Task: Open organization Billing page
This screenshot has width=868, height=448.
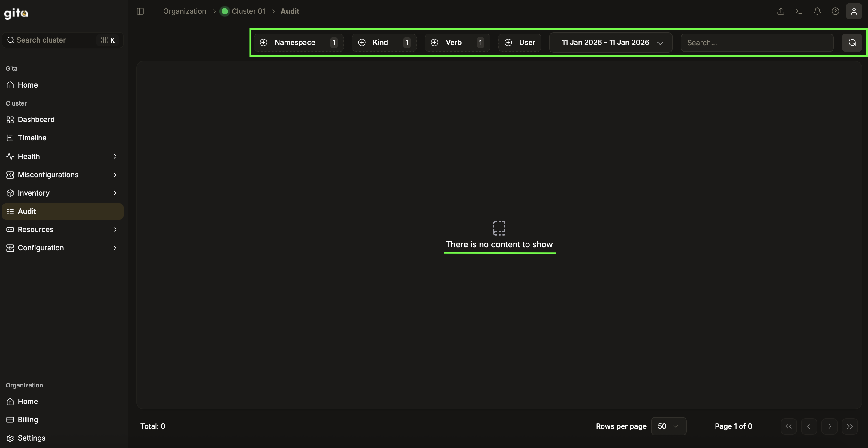Action: [28, 420]
